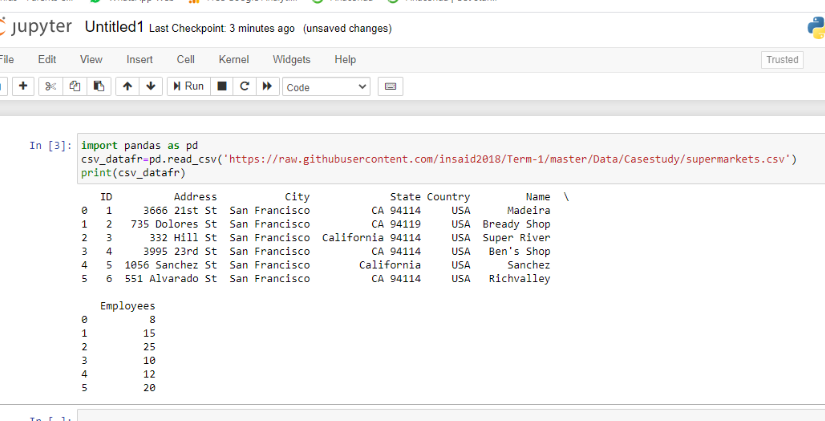Click the Address column header in output
Viewport: 825px width, 421px height.
click(x=195, y=197)
